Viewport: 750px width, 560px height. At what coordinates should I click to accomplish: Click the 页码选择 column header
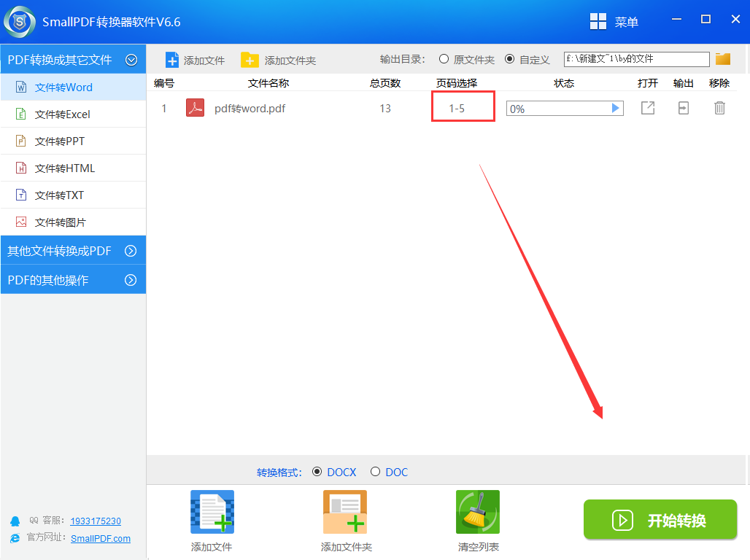pos(457,83)
